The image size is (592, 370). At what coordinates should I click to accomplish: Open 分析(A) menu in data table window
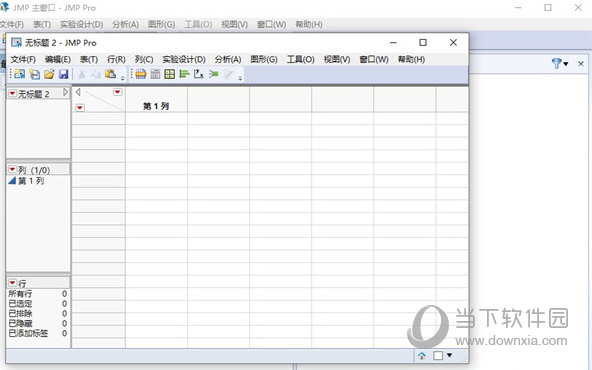pyautogui.click(x=228, y=59)
